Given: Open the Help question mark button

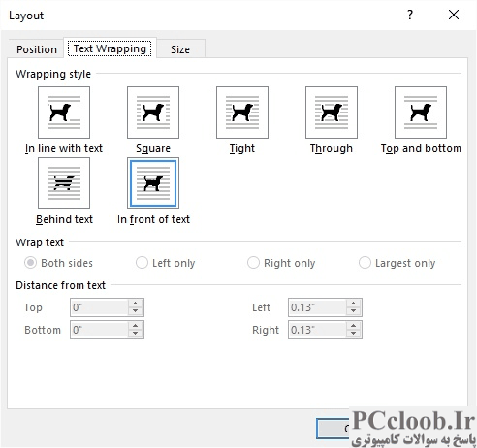Looking at the screenshot, I should 410,15.
